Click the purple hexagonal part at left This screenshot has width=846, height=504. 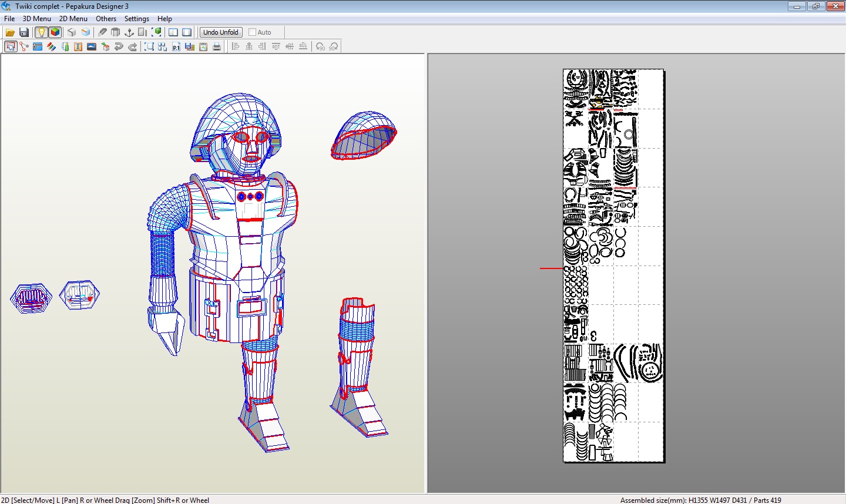click(31, 298)
